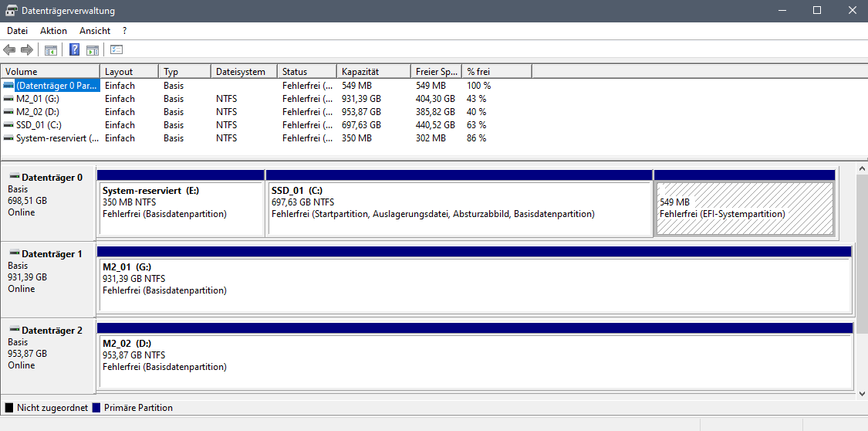Select the M2_01 (G:) partition block
The width and height of the screenshot is (868, 431).
(474, 279)
